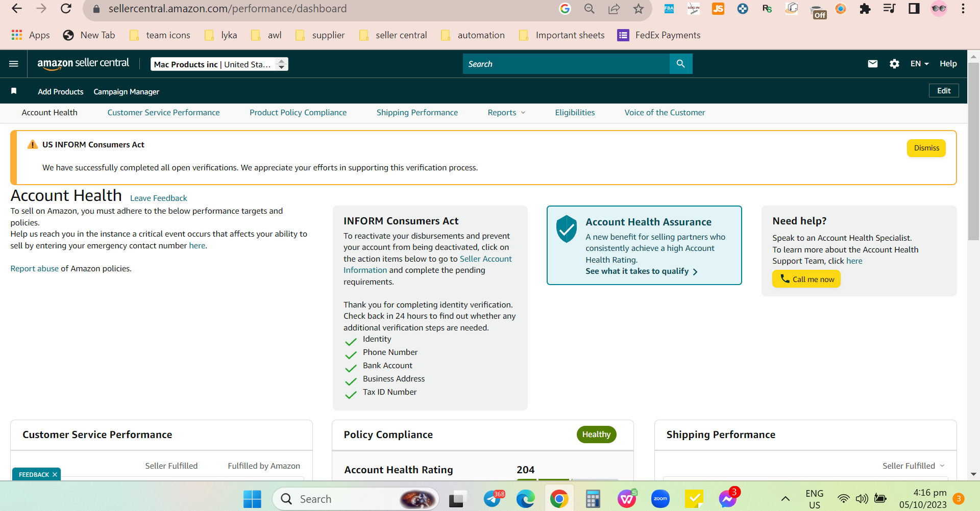
Task: Click the browser address bar URL
Action: click(228, 9)
